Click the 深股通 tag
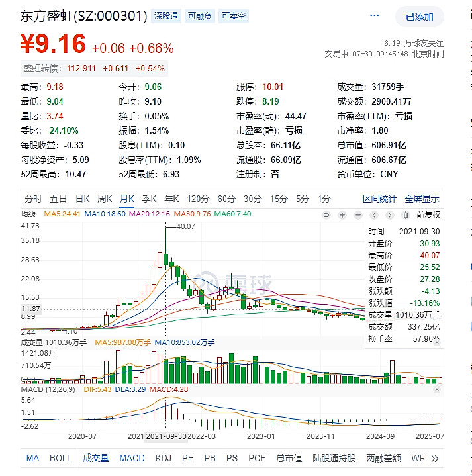This screenshot has height=476, width=472. point(166,16)
